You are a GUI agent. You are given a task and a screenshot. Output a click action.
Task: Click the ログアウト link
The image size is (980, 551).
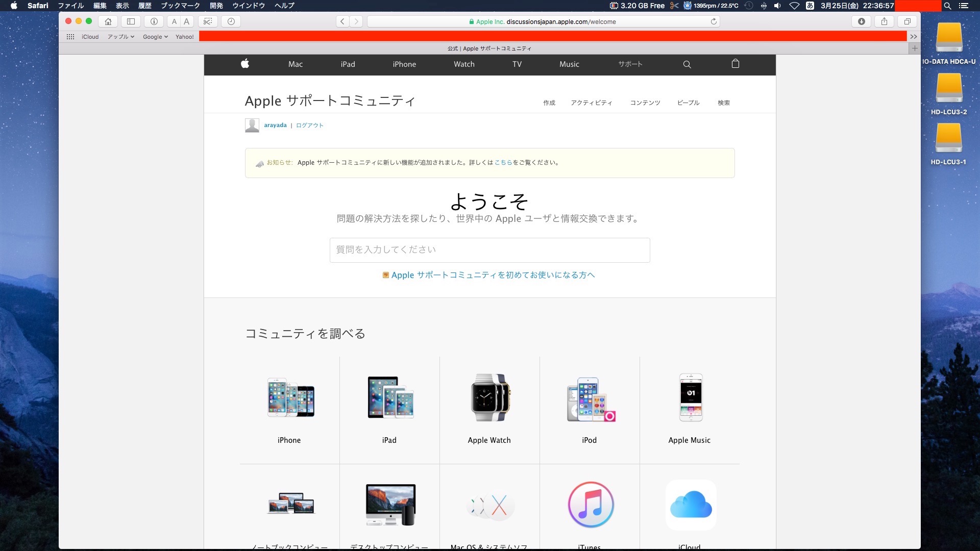[310, 125]
